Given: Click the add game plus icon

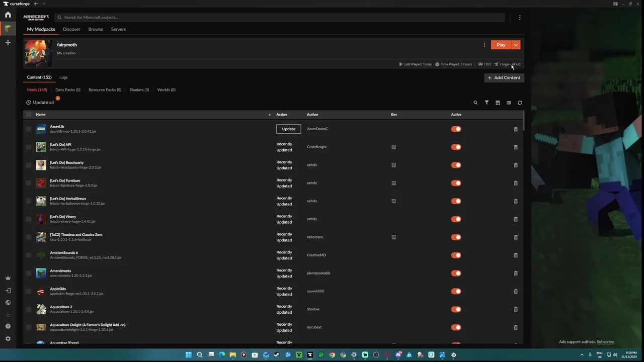Looking at the screenshot, I should coord(8,43).
